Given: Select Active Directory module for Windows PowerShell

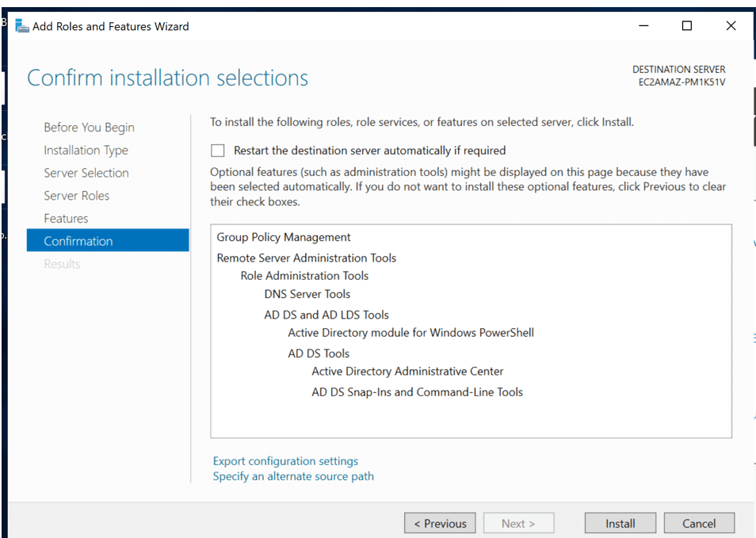Looking at the screenshot, I should coord(410,333).
